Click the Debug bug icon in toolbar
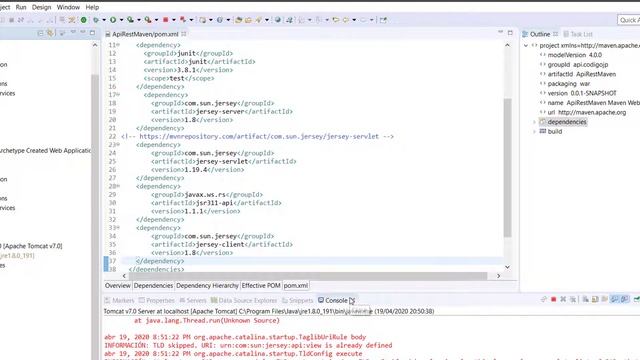Viewport: 640px width, 360px height. click(96, 20)
